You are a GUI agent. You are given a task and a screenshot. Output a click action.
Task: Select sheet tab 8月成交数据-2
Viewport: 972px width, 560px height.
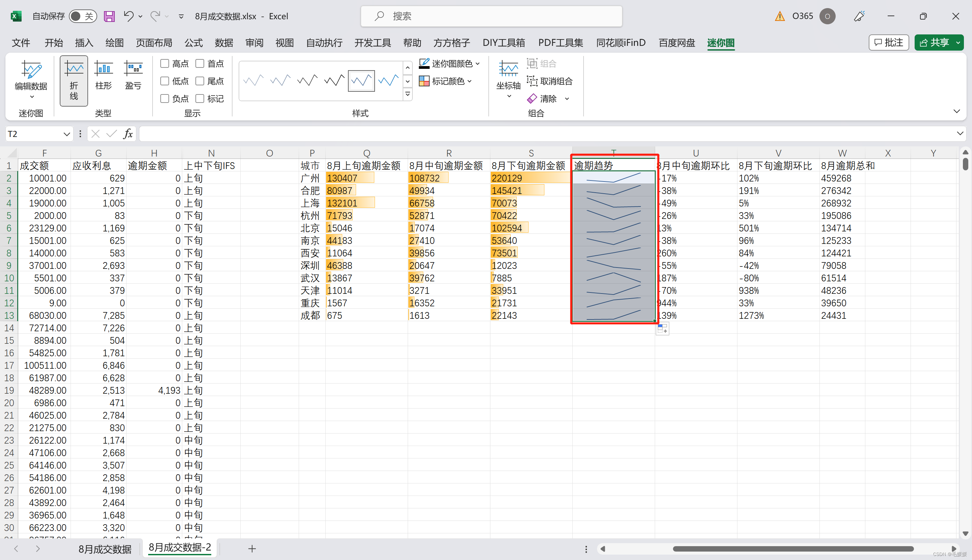coord(180,548)
